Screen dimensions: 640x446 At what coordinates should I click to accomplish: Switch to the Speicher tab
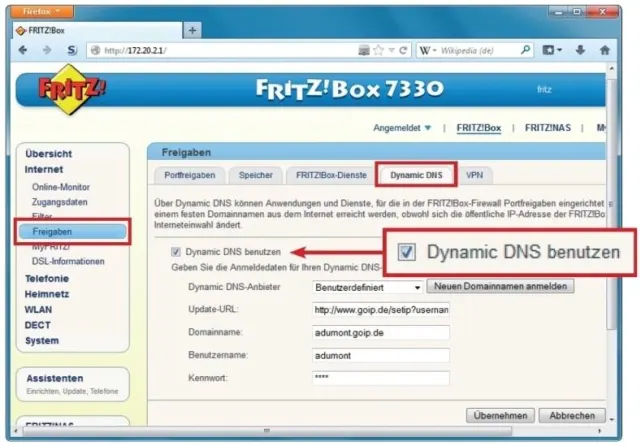tap(256, 175)
